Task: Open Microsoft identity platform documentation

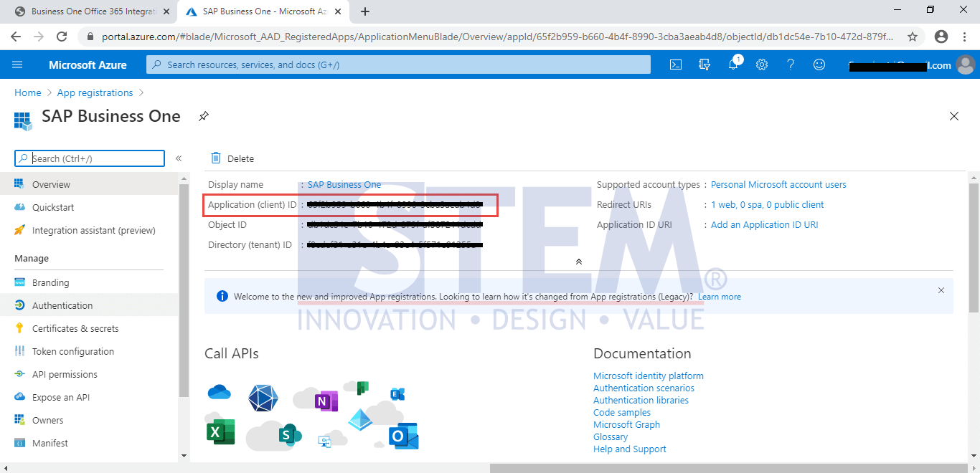Action: [649, 376]
